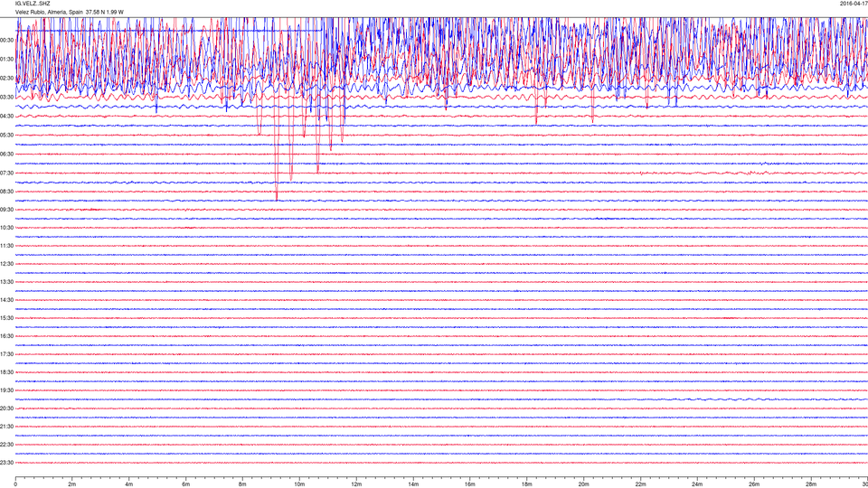Select the 05:30 trace label
This screenshot has height=488, width=868.
[6, 135]
